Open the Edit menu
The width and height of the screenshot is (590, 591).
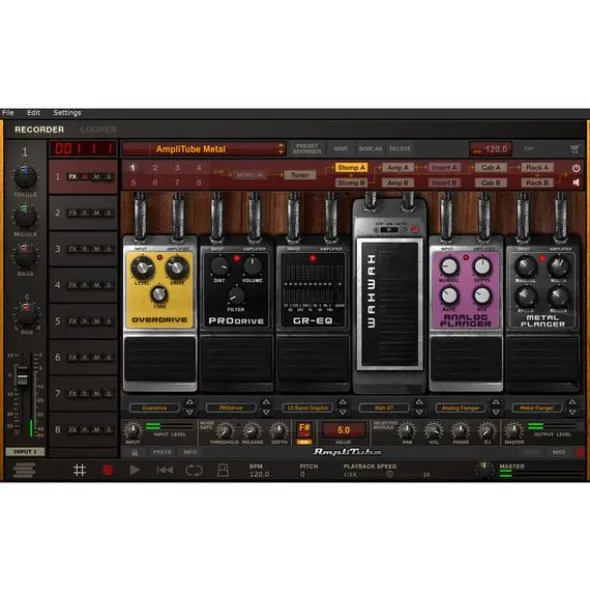33,113
